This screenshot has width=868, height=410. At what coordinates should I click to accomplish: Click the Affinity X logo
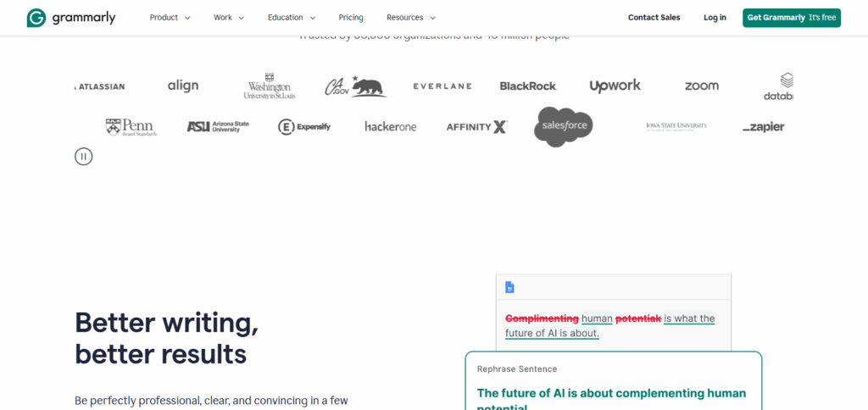(x=476, y=127)
